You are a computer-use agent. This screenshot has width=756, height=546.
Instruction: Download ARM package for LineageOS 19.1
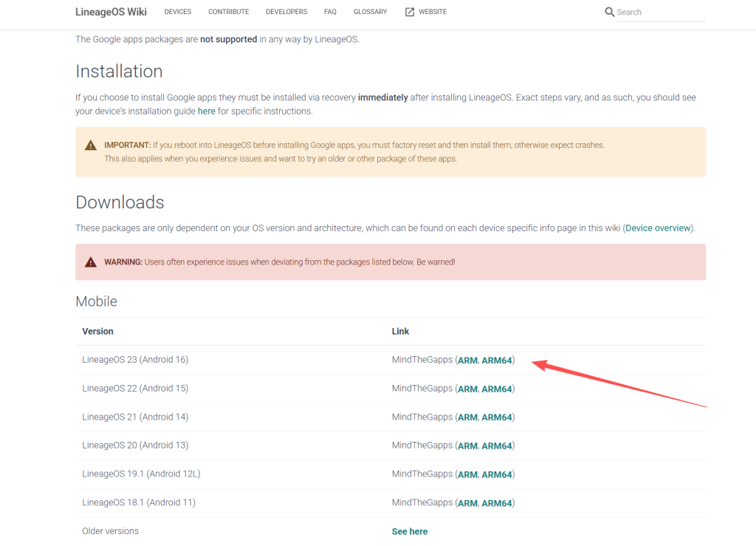pos(467,474)
